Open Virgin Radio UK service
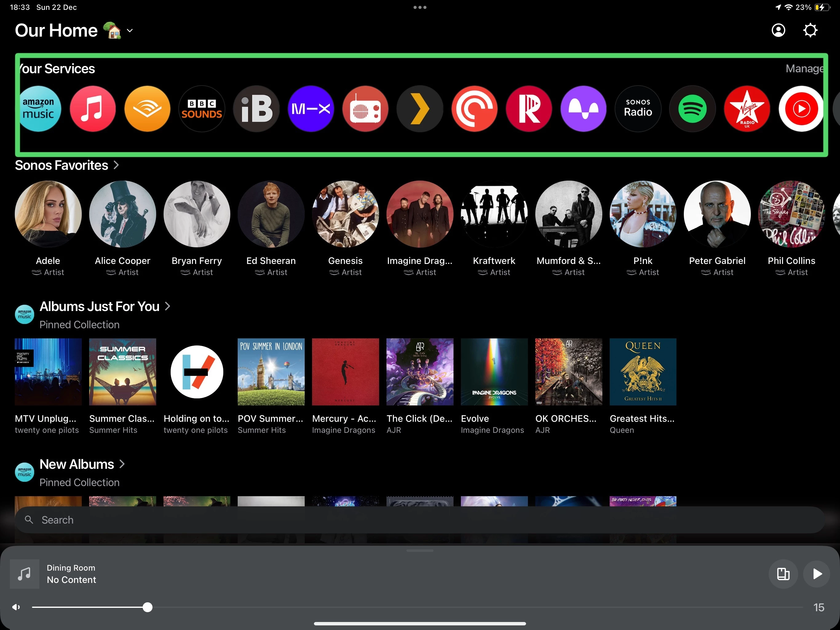 (x=747, y=109)
